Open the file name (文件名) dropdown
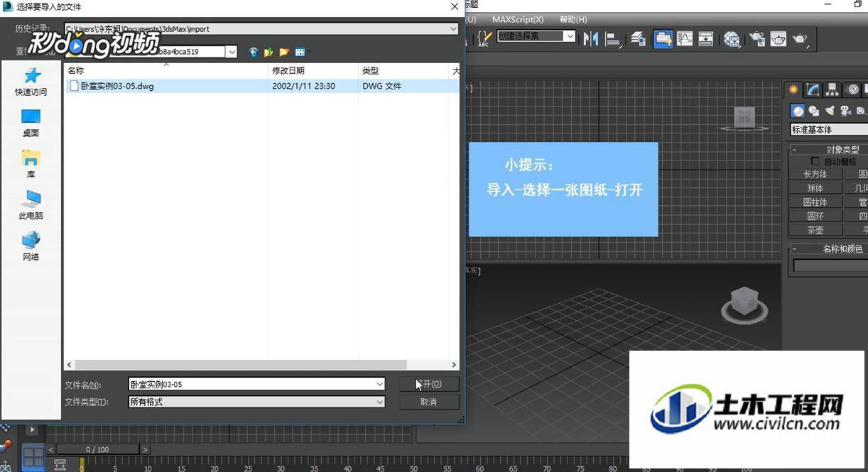 380,384
